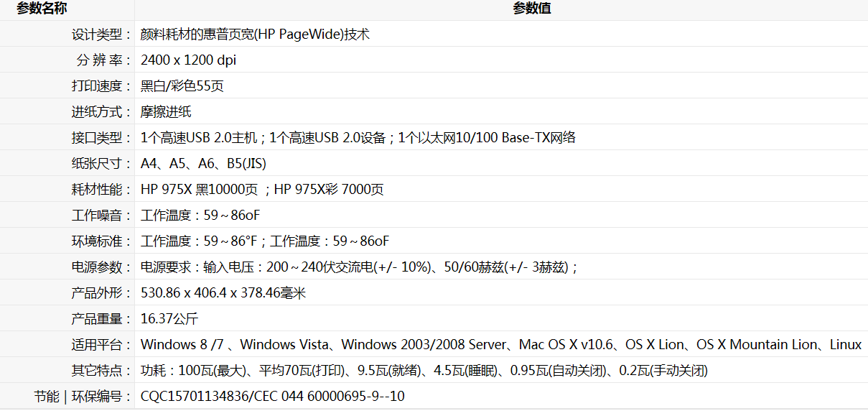868x416 pixels.
Task: Select the 打印速度 label
Action: pyautogui.click(x=101, y=85)
